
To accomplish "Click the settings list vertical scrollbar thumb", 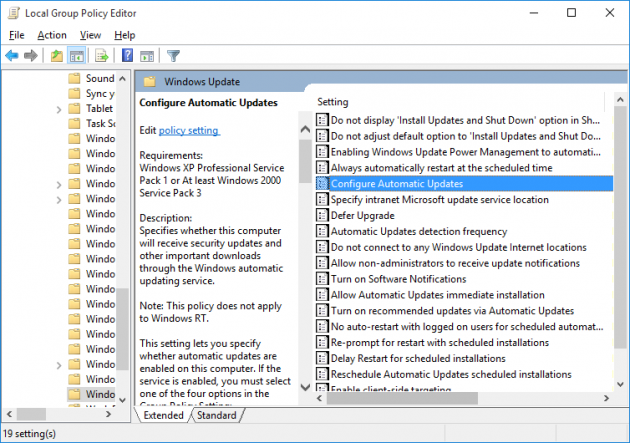I will click(620, 227).
